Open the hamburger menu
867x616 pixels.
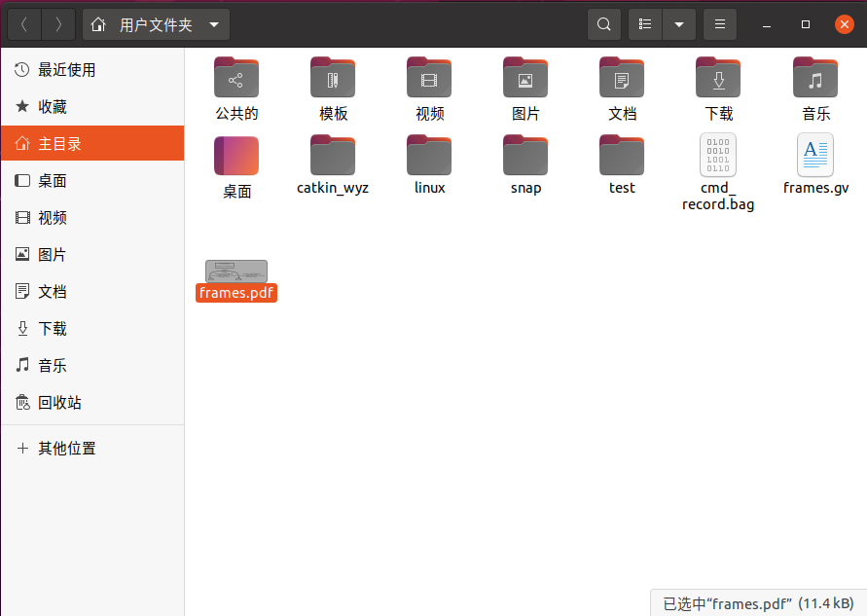point(719,23)
